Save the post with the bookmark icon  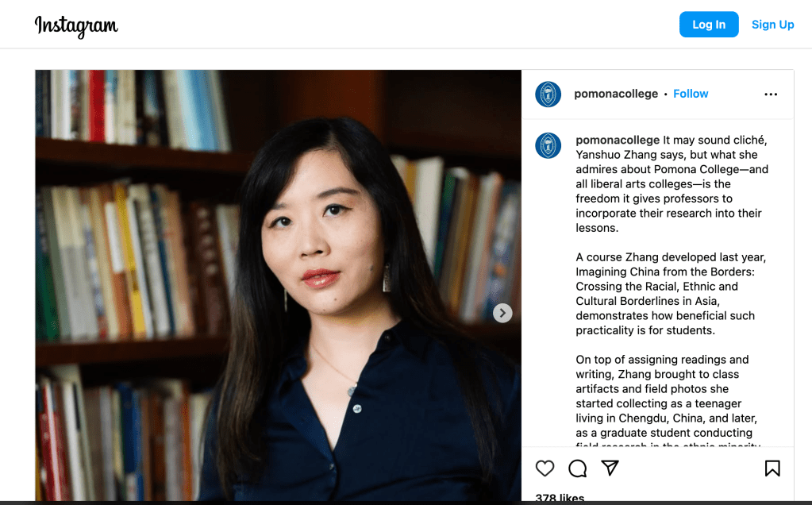pos(772,468)
